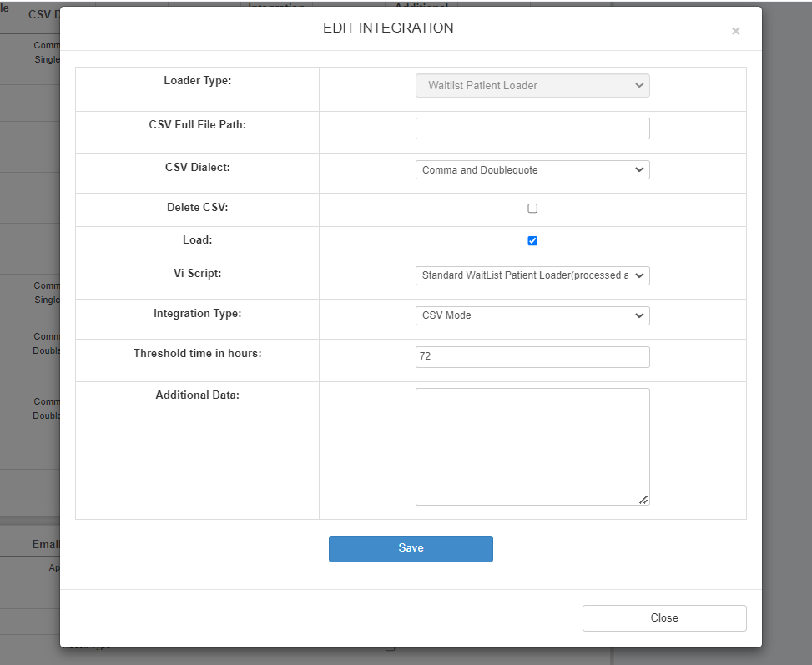This screenshot has width=812, height=665.
Task: Click Close to exit the dialog
Action: (x=664, y=617)
